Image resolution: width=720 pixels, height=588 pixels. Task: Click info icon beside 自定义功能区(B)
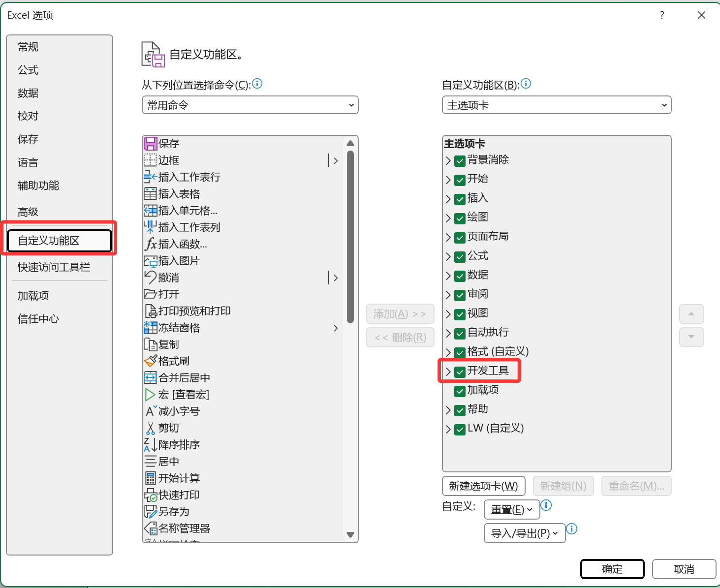pos(526,84)
